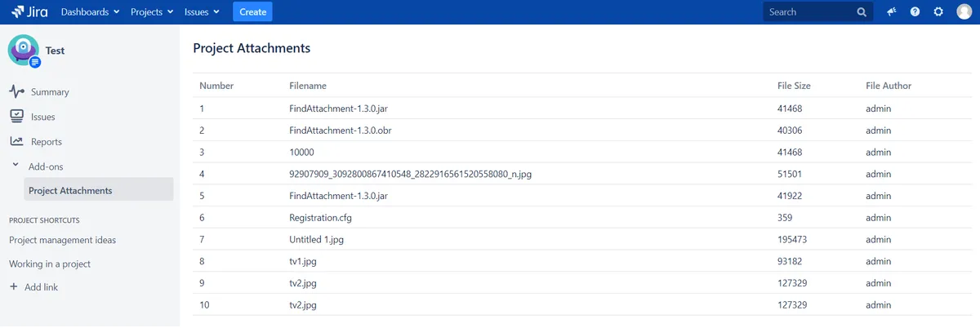This screenshot has height=328, width=980.
Task: Open the Issues dropdown menu
Action: coord(202,12)
